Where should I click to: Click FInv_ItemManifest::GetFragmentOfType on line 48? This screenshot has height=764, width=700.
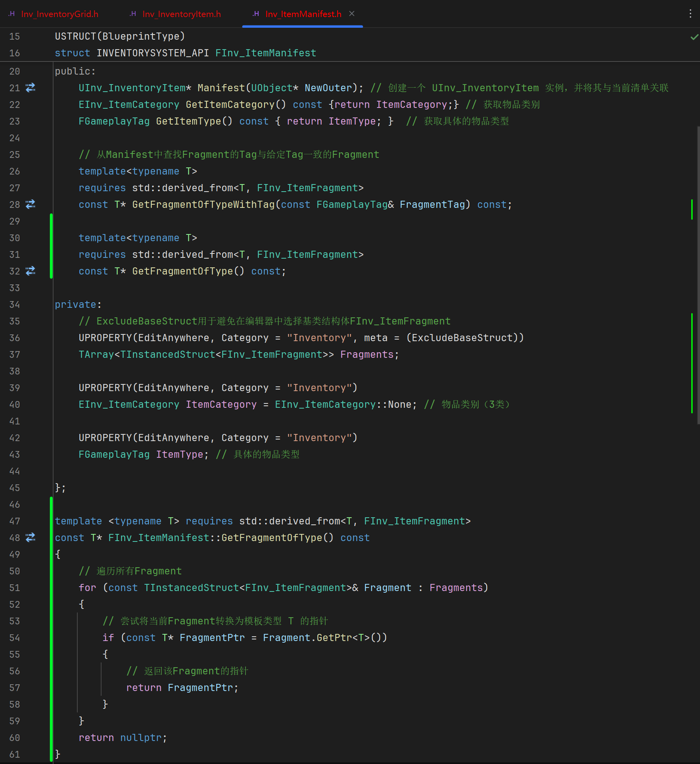tap(215, 538)
